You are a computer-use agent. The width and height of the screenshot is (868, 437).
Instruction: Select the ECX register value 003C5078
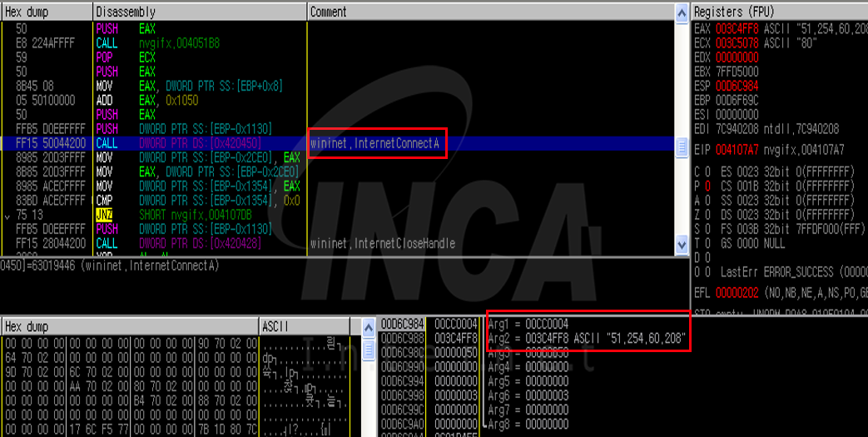pyautogui.click(x=737, y=42)
